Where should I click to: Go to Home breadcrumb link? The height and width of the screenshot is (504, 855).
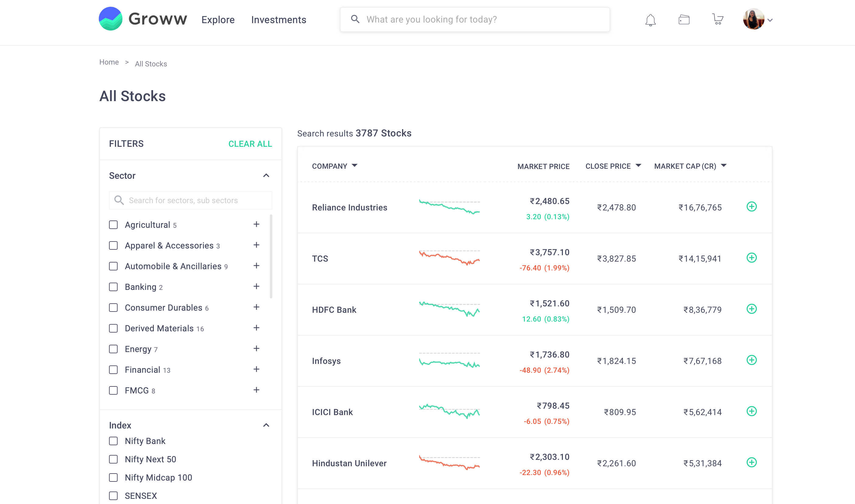click(x=109, y=62)
